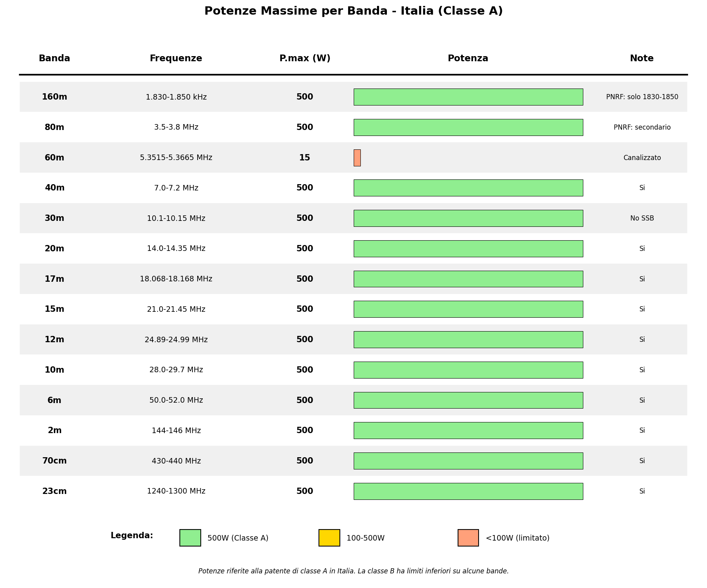Click the green power bar for 160m
707x588 pixels.
pyautogui.click(x=468, y=97)
